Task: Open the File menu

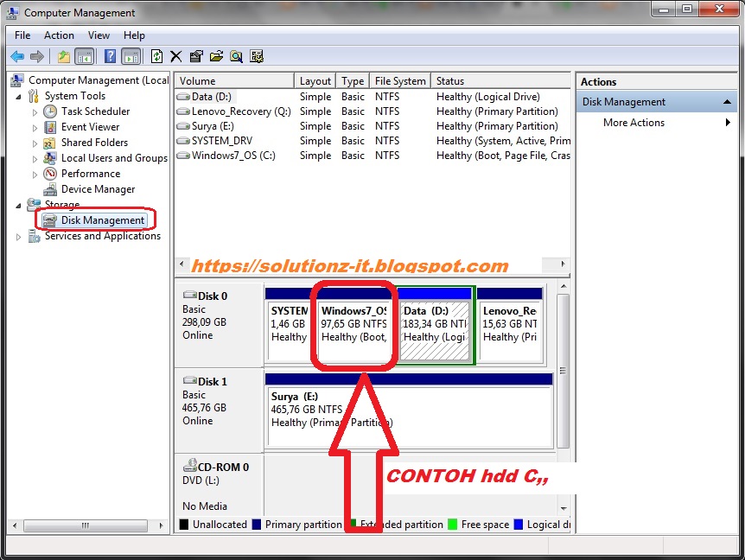Action: tap(22, 35)
